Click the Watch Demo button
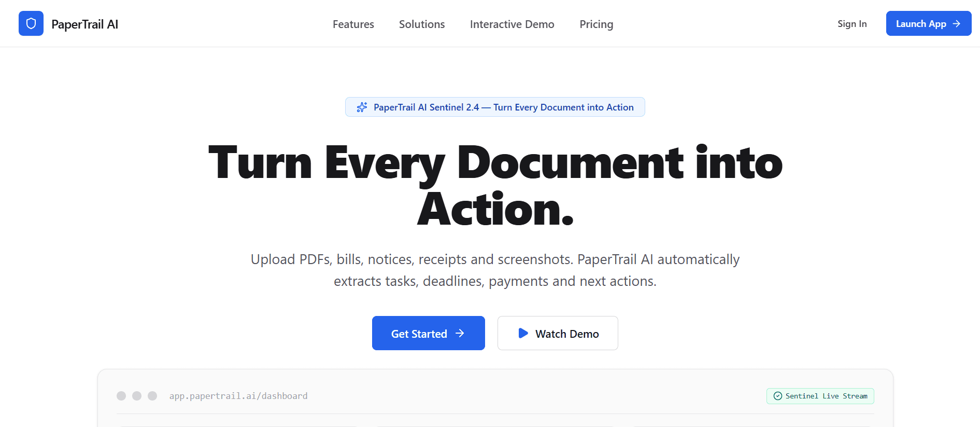Screen dimensions: 980x427 558,333
